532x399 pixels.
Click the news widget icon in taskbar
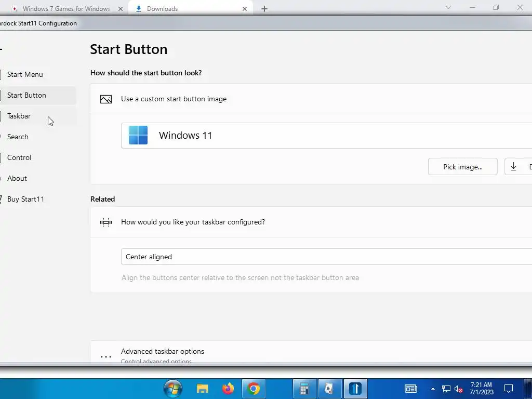[x=411, y=389]
